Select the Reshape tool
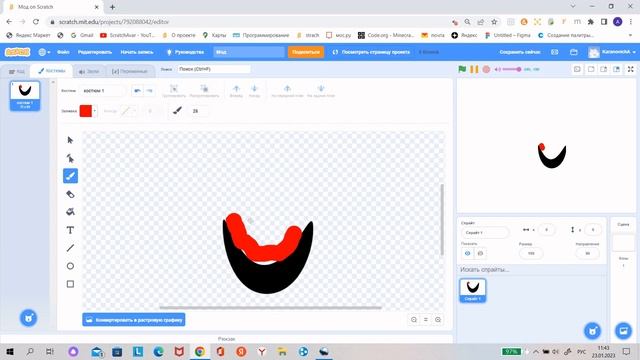640x360 pixels. point(70,158)
